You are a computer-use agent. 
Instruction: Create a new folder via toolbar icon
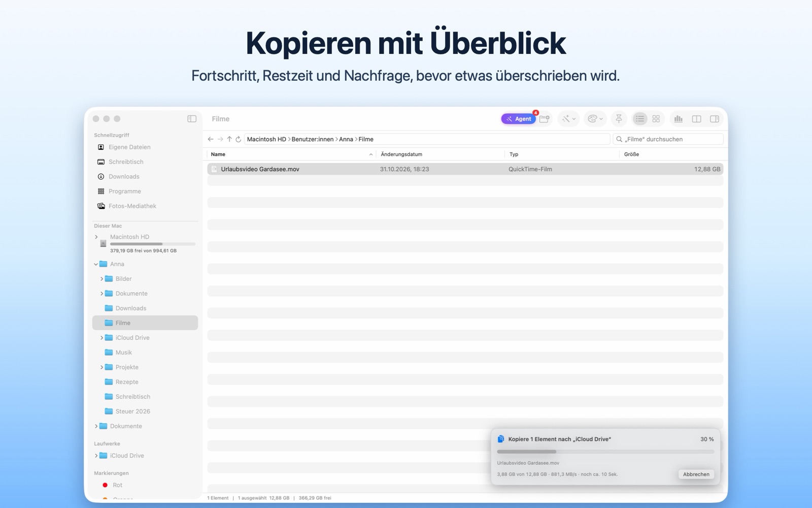coord(545,119)
